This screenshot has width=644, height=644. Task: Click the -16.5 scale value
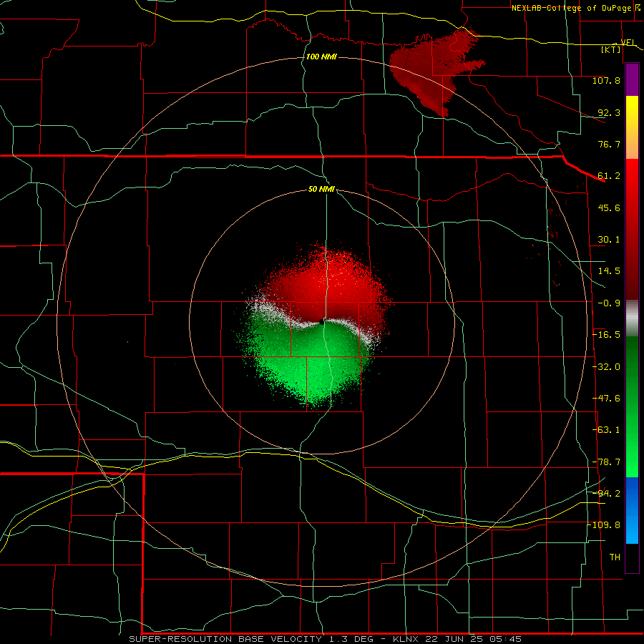coord(606,335)
